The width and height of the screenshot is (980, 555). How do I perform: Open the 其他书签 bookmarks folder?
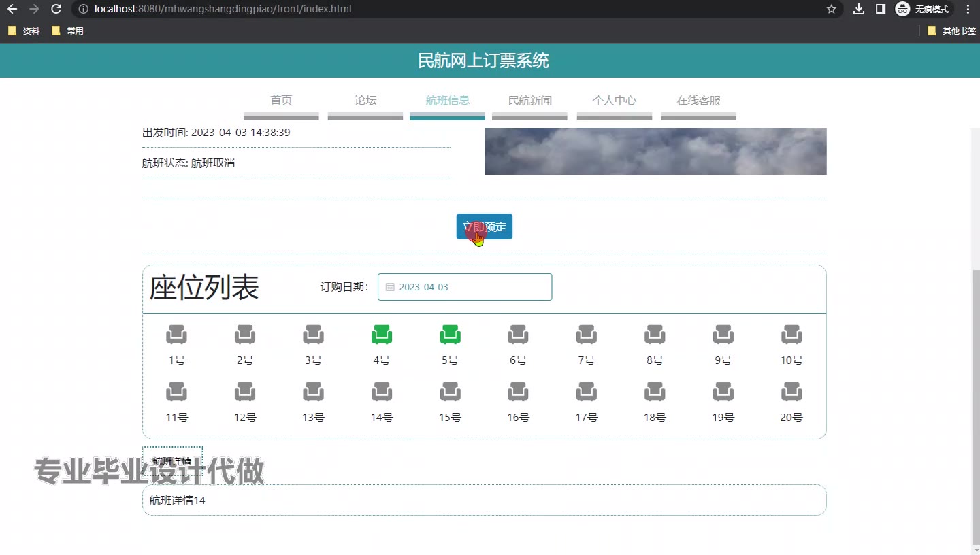(951, 31)
